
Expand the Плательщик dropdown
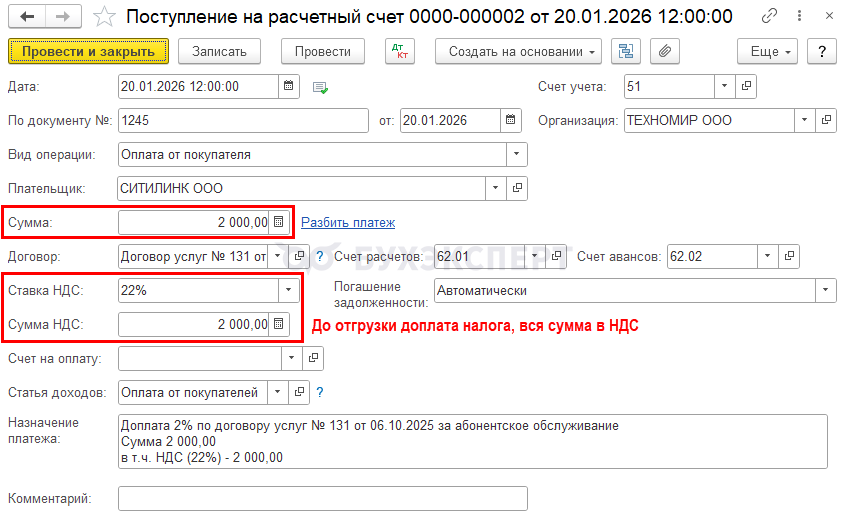pyautogui.click(x=495, y=188)
